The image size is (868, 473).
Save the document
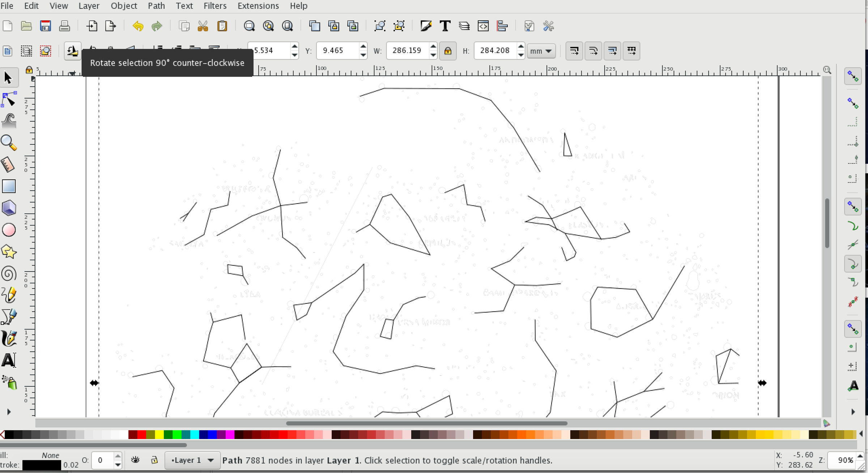(x=46, y=26)
